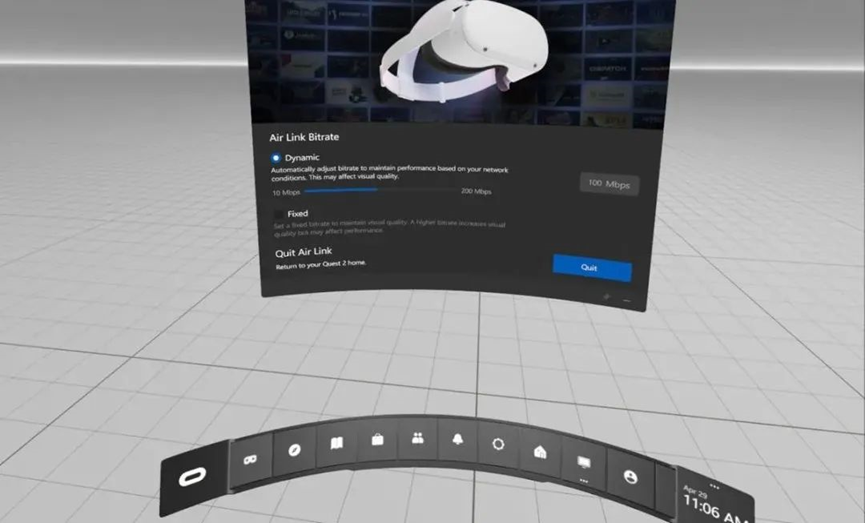The image size is (865, 523).
Task: Click the Oculus logo button on the dash bar
Action: pyautogui.click(x=193, y=477)
